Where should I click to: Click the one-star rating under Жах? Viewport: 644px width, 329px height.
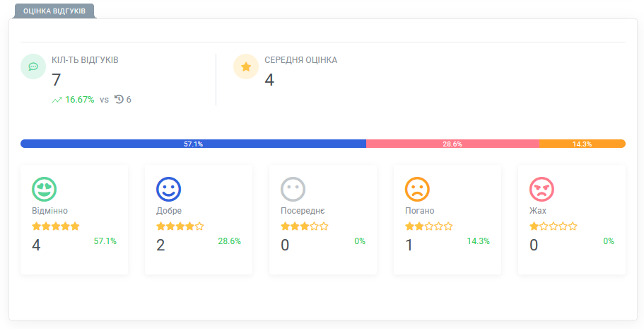click(554, 226)
